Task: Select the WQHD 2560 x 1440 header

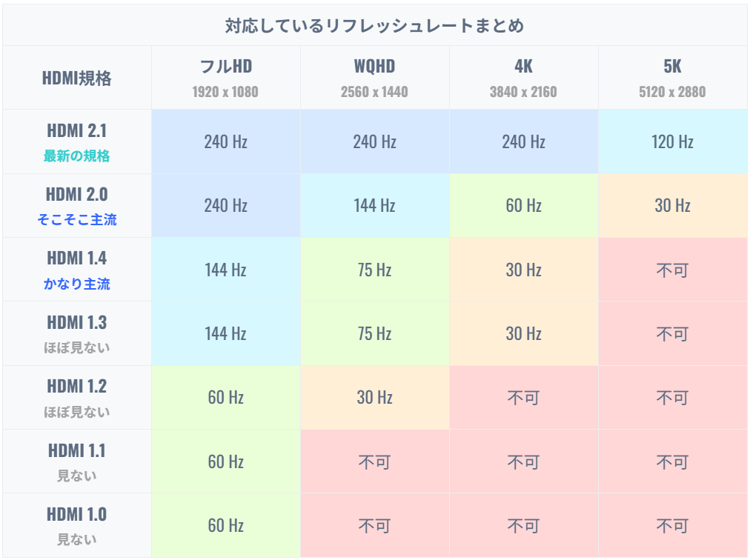Action: pos(374,78)
